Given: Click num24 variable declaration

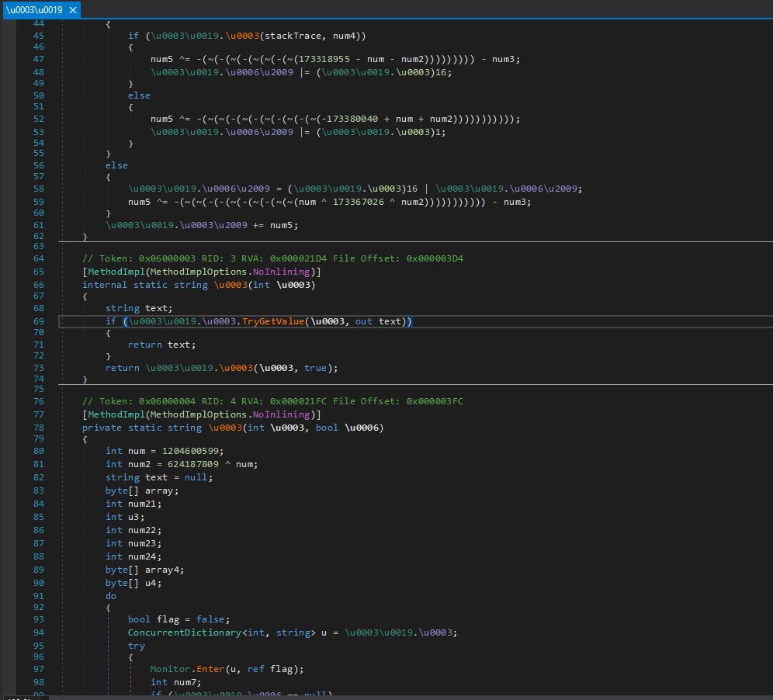Looking at the screenshot, I should click(x=142, y=556).
